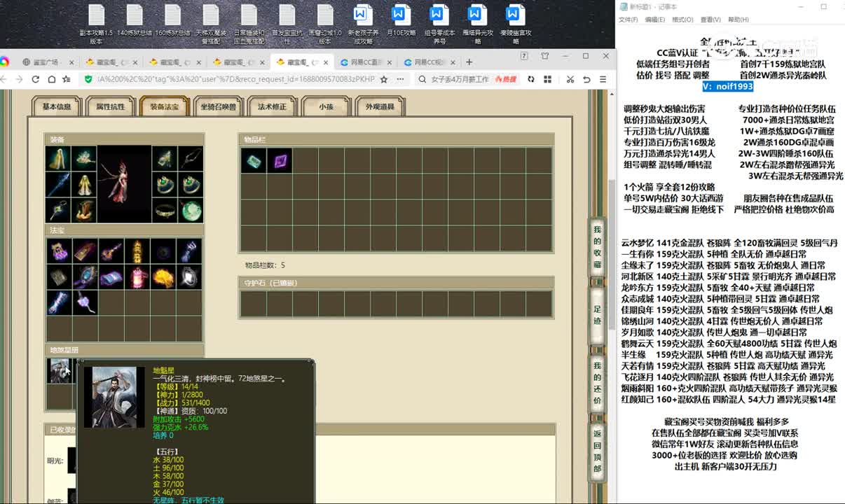Click the 我的还价 sidebar button
Image resolution: width=845 pixels, height=504 pixels.
coord(598,384)
